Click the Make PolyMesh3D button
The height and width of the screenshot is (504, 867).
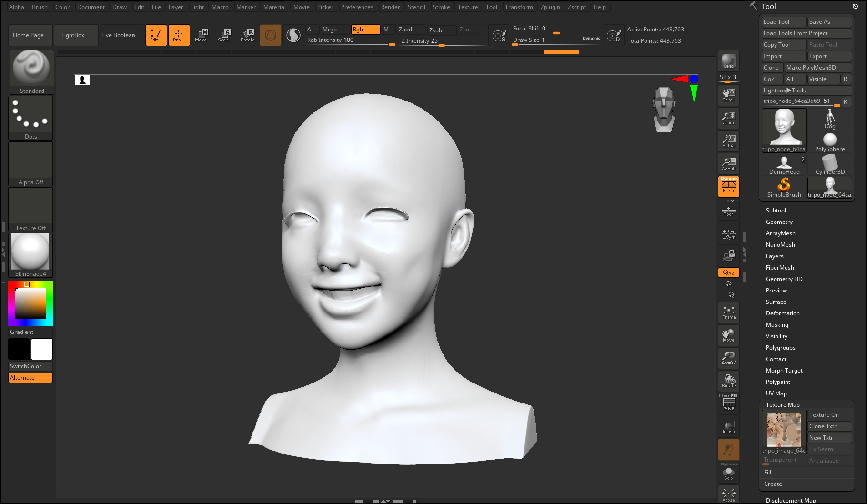(817, 68)
